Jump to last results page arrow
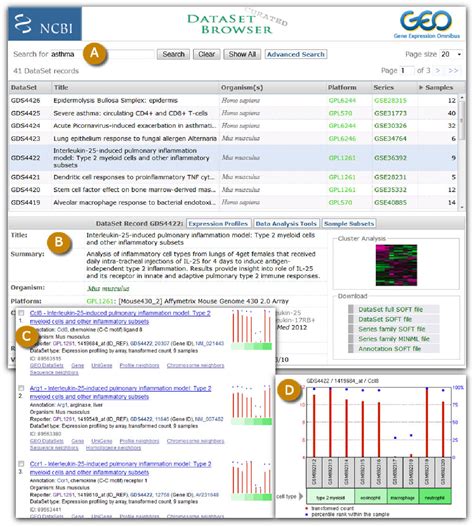The image size is (474, 527). pyautogui.click(x=453, y=71)
